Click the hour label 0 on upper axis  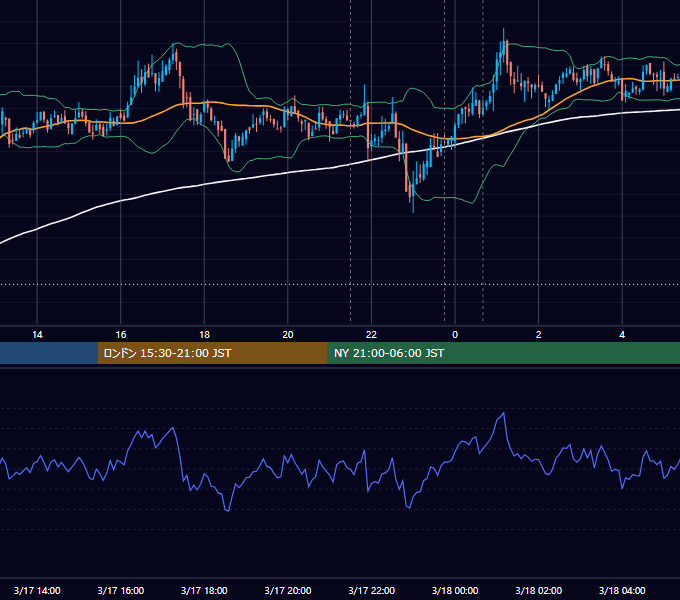coord(455,335)
